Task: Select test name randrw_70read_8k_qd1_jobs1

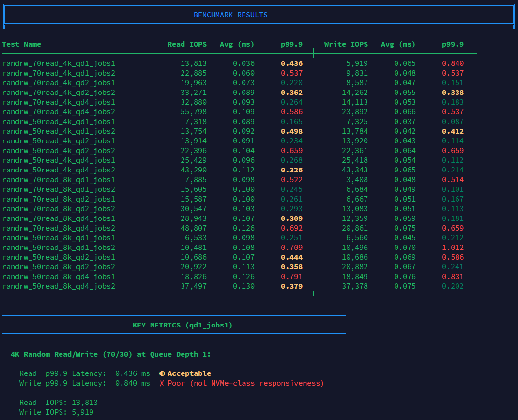Action: pos(59,180)
